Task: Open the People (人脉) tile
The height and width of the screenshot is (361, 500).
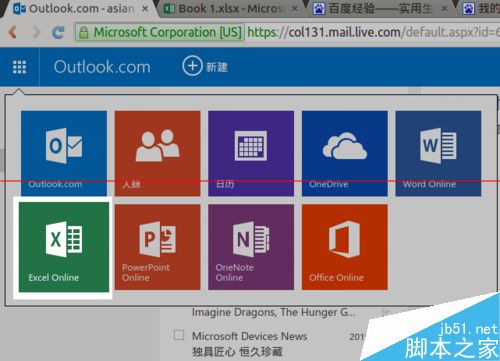Action: pos(157,153)
